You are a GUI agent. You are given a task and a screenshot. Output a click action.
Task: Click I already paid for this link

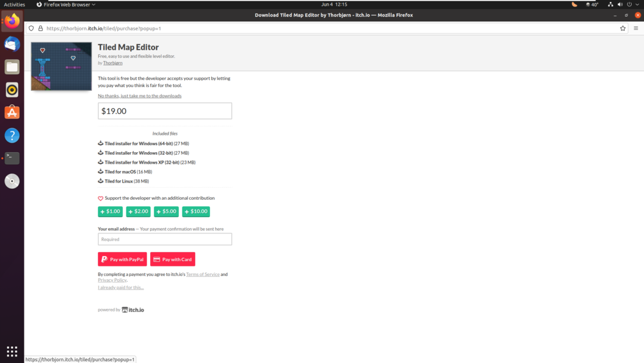pos(121,288)
